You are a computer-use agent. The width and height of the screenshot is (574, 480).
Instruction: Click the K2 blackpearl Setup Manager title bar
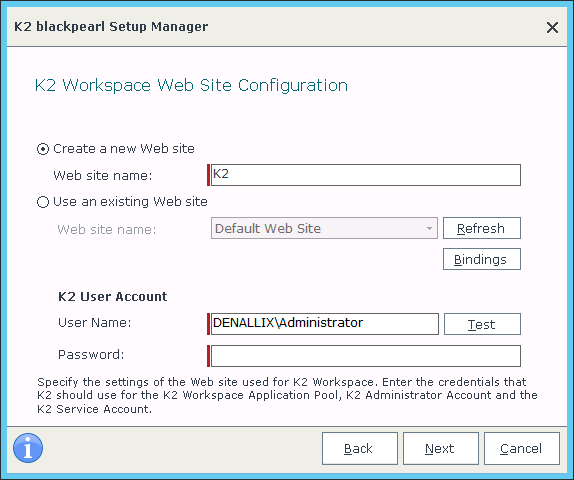(x=111, y=27)
